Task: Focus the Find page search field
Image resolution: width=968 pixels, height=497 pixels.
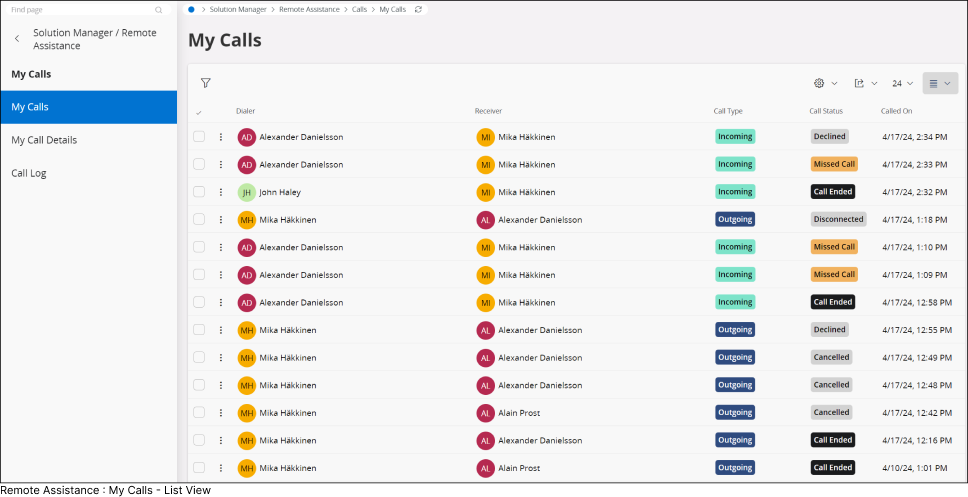Action: (x=80, y=9)
